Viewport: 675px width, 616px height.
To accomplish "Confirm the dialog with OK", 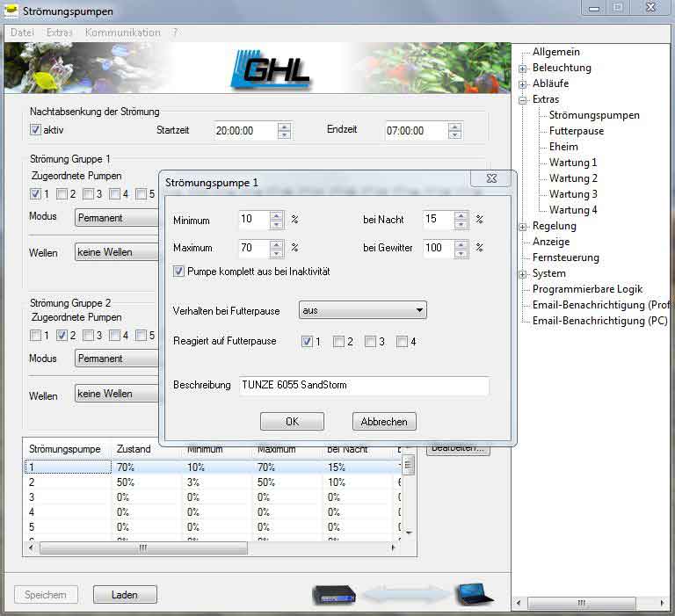I will coord(292,422).
